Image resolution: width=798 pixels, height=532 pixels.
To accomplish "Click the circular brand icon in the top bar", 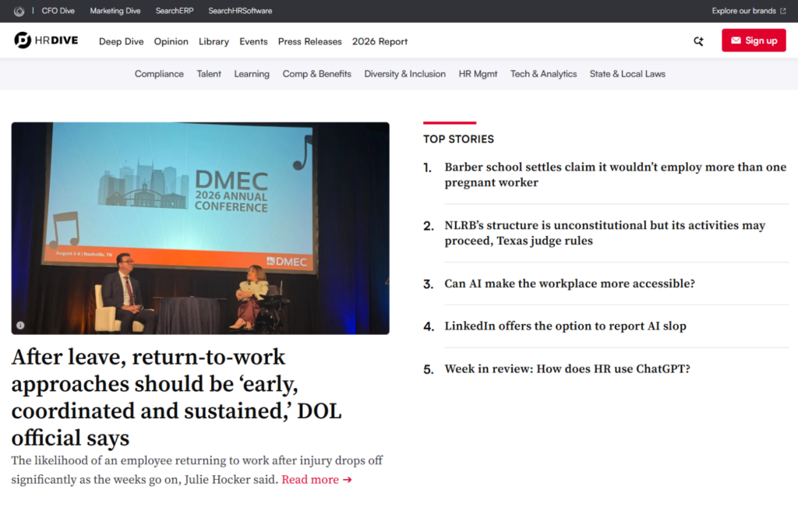I will (19, 11).
